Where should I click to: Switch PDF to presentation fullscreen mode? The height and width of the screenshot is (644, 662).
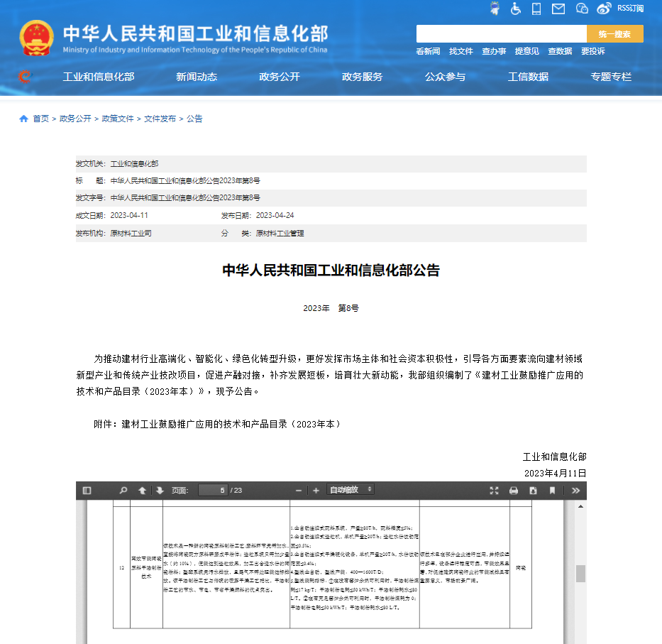(x=495, y=490)
